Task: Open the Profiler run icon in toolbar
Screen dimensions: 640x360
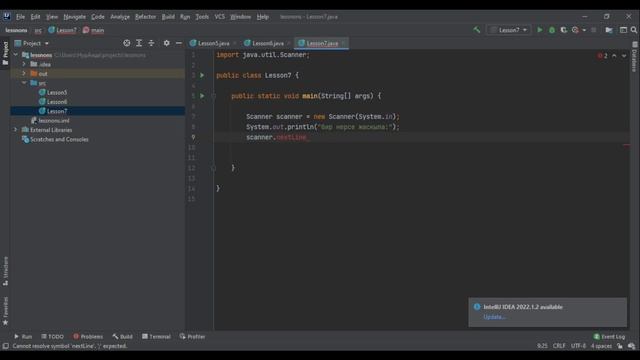Action: (x=575, y=30)
